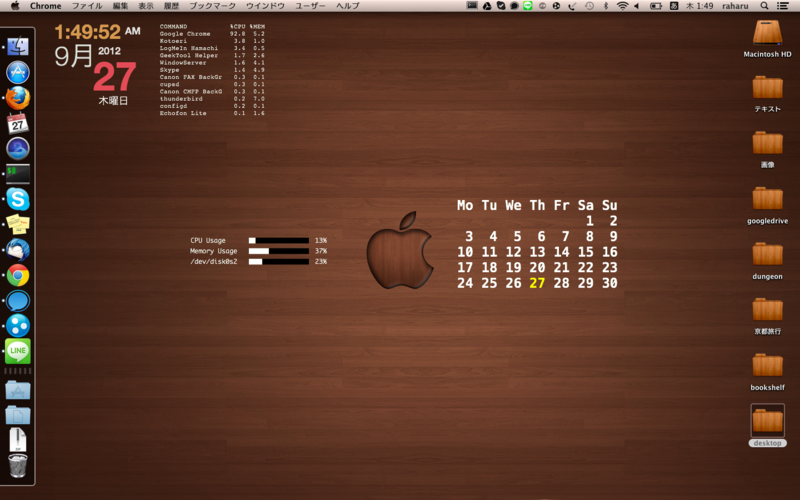The height and width of the screenshot is (500, 800).
Task: Click "GeekTool Helper" in the process list
Action: pos(189,55)
